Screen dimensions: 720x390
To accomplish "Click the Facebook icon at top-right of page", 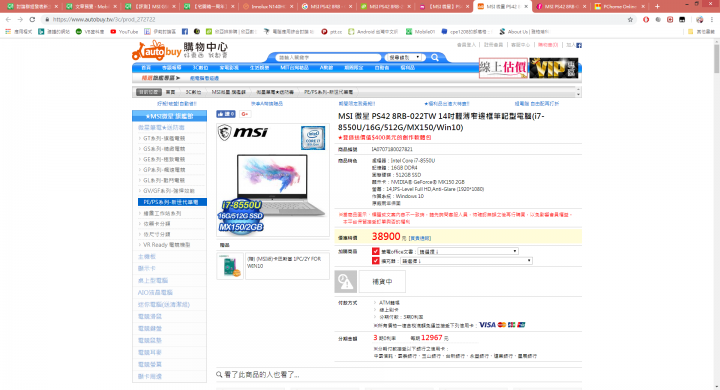I will click(x=579, y=45).
